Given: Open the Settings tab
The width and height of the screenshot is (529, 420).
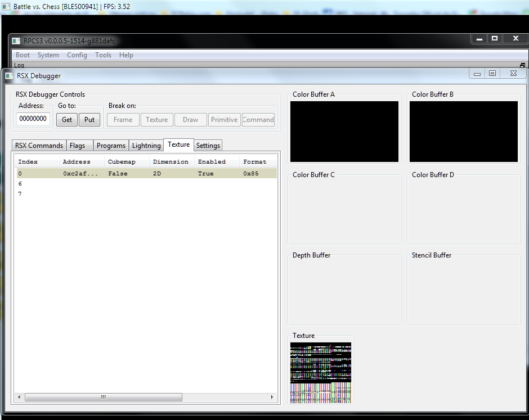Looking at the screenshot, I should (x=208, y=146).
